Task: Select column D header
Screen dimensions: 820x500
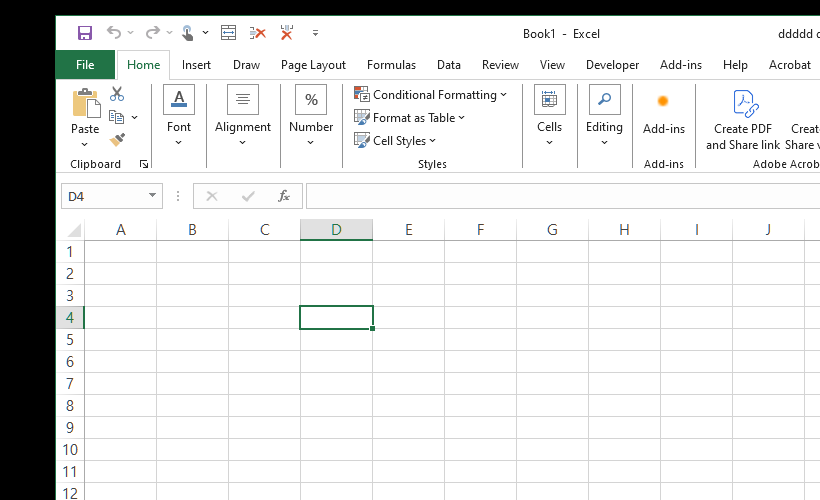Action: click(336, 230)
